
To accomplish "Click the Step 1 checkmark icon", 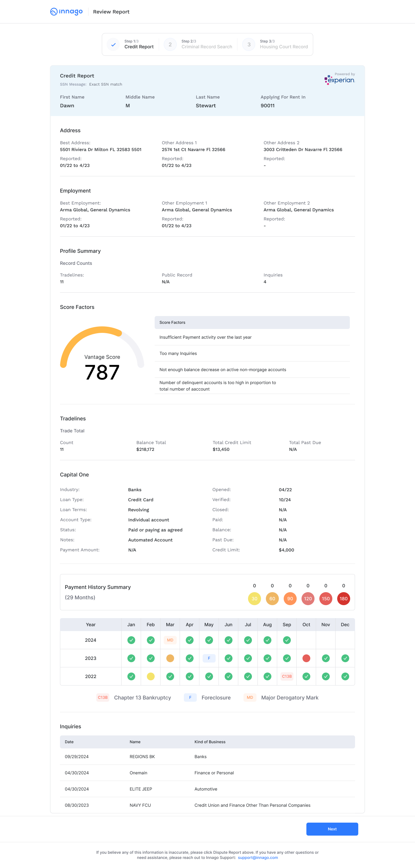I will (113, 44).
